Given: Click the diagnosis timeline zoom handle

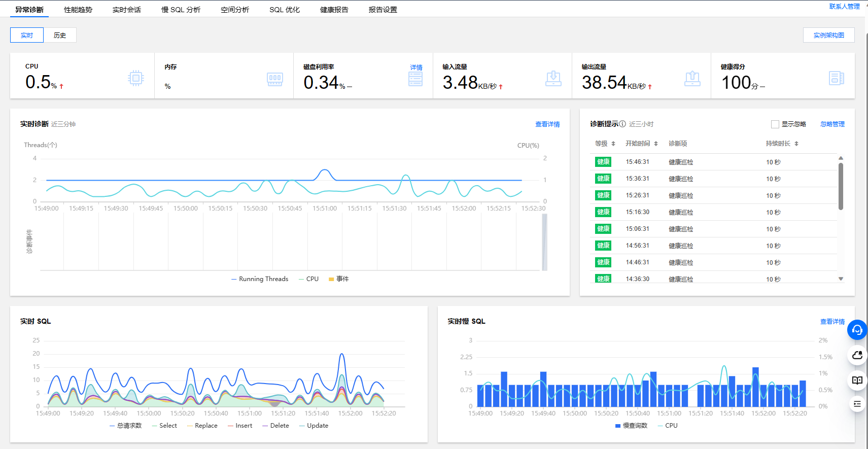Looking at the screenshot, I should coord(544,242).
